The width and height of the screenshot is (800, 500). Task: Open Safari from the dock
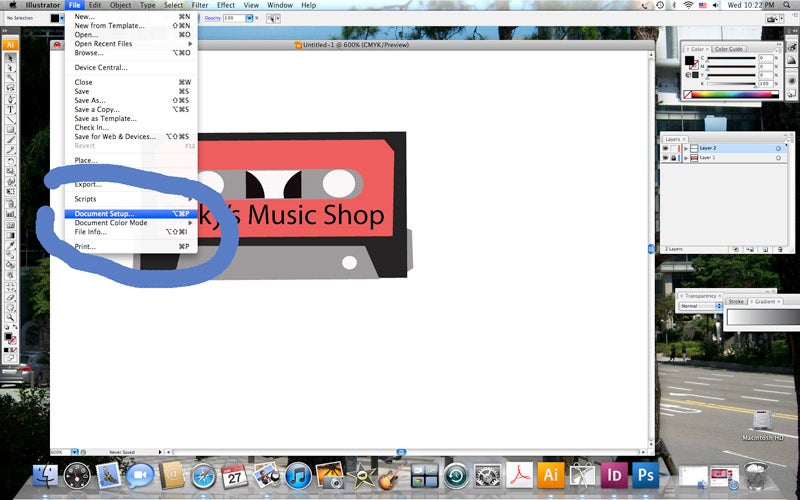(203, 473)
